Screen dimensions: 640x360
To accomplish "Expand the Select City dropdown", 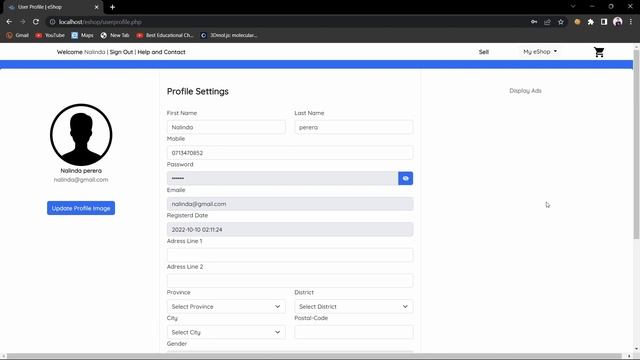I will (x=226, y=332).
